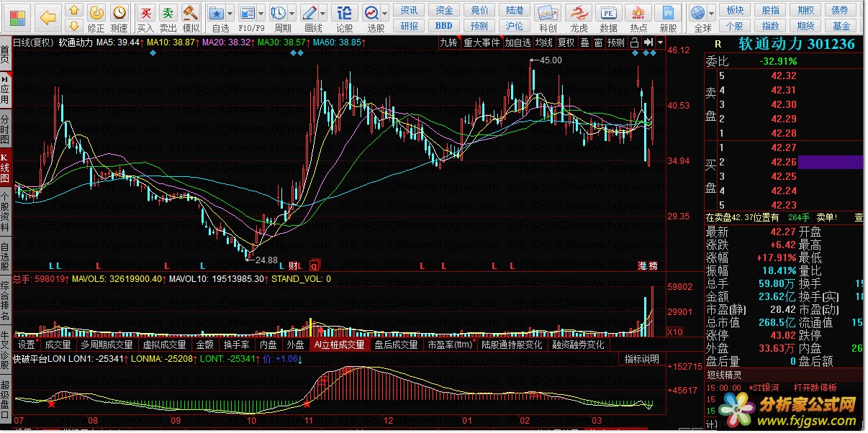The width and height of the screenshot is (868, 433).
Task: Select the 个股资料 sidebar tab
Action: click(5, 211)
